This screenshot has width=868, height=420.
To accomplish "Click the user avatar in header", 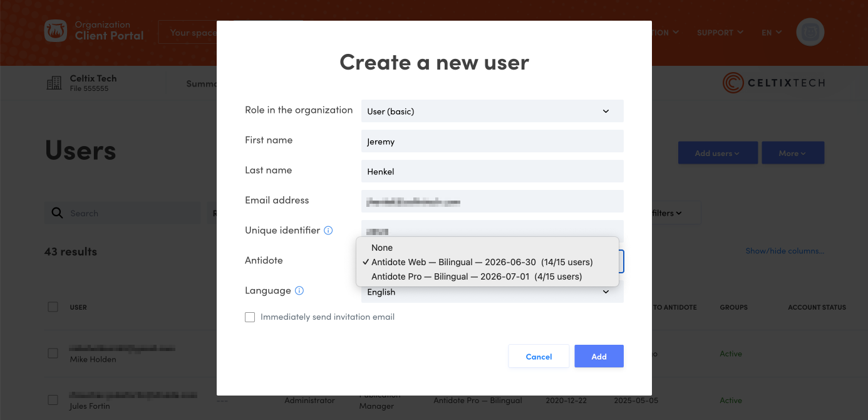I will click(810, 32).
